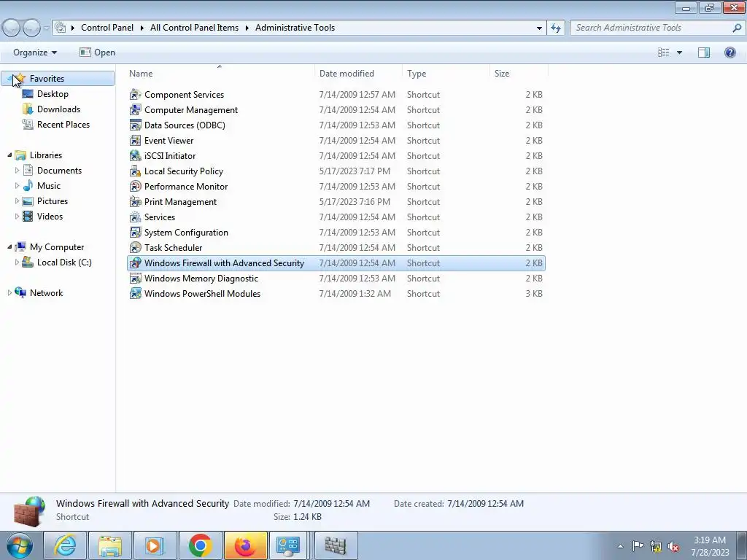
Task: Click the Refresh button beside address bar
Action: (x=556, y=28)
